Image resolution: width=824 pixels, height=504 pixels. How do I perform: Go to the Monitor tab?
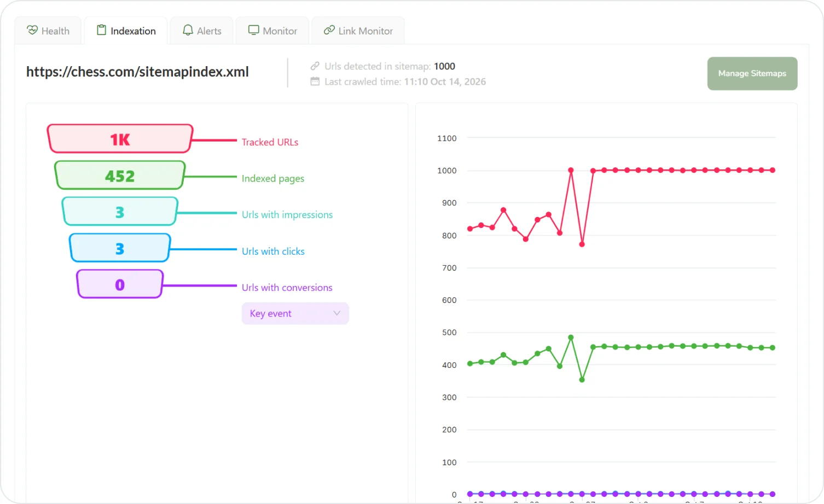tap(272, 31)
